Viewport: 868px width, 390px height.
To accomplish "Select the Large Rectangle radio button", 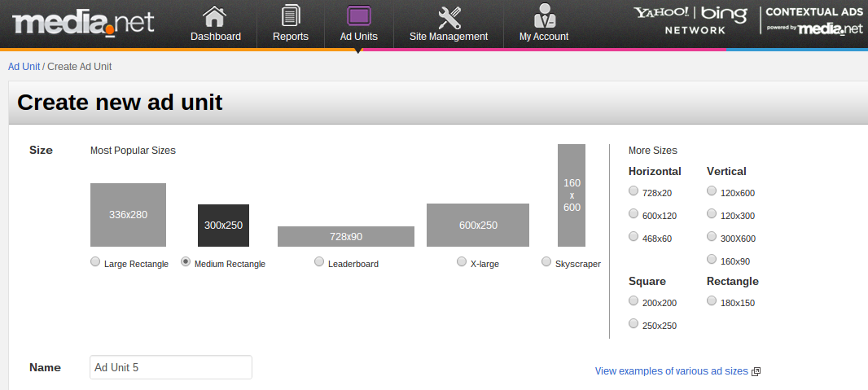I will pyautogui.click(x=95, y=261).
